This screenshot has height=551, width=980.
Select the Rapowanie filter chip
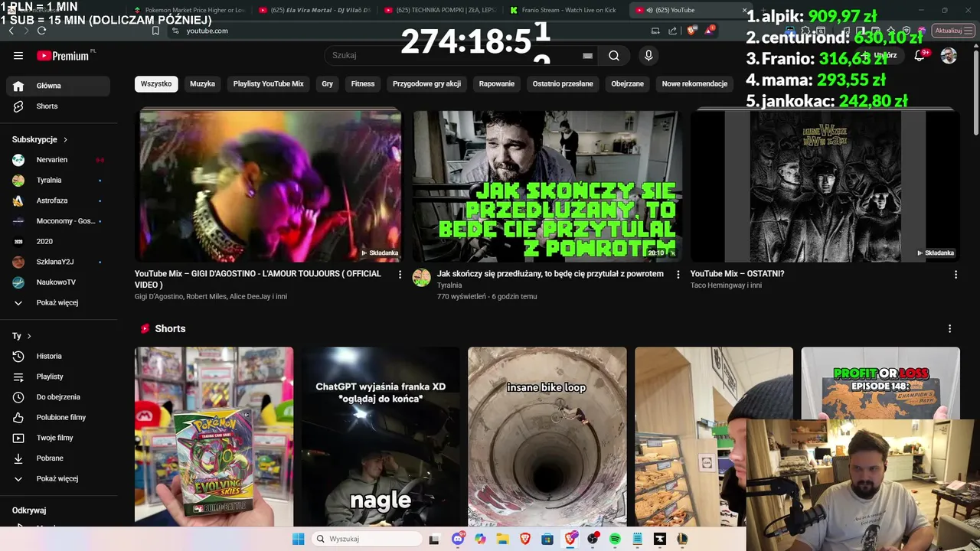point(497,83)
